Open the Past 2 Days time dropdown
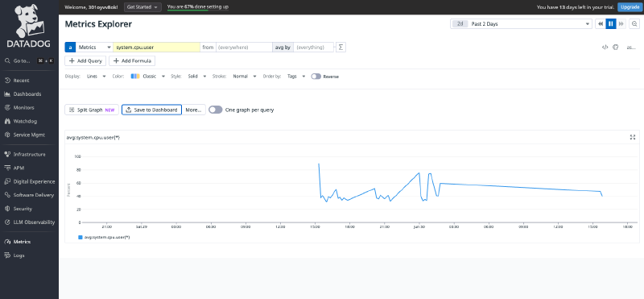The height and width of the screenshot is (299, 644). (x=521, y=24)
